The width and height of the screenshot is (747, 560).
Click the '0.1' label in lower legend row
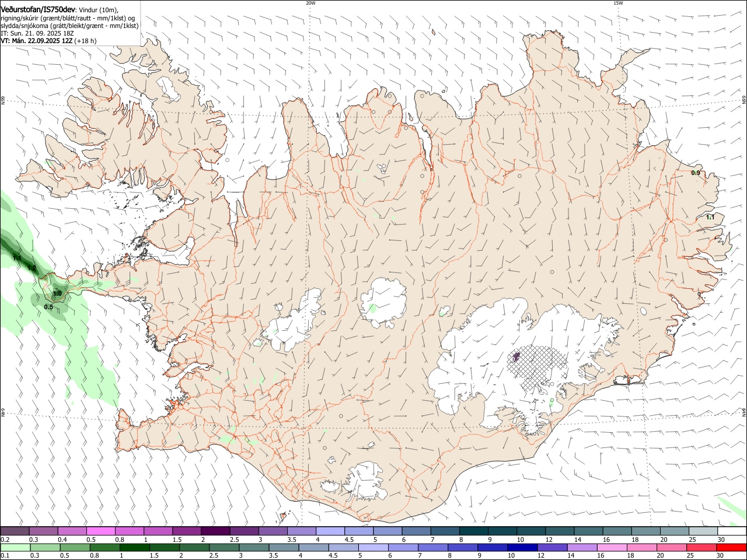5,555
